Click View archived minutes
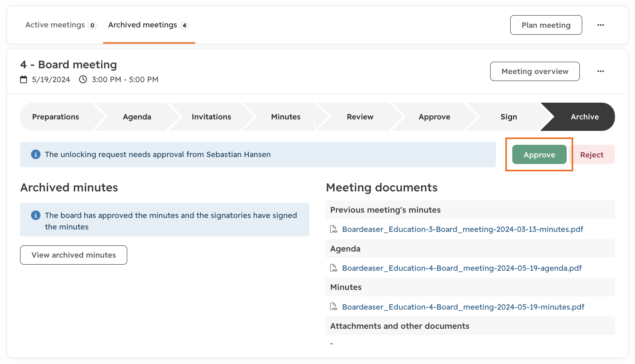 (74, 255)
